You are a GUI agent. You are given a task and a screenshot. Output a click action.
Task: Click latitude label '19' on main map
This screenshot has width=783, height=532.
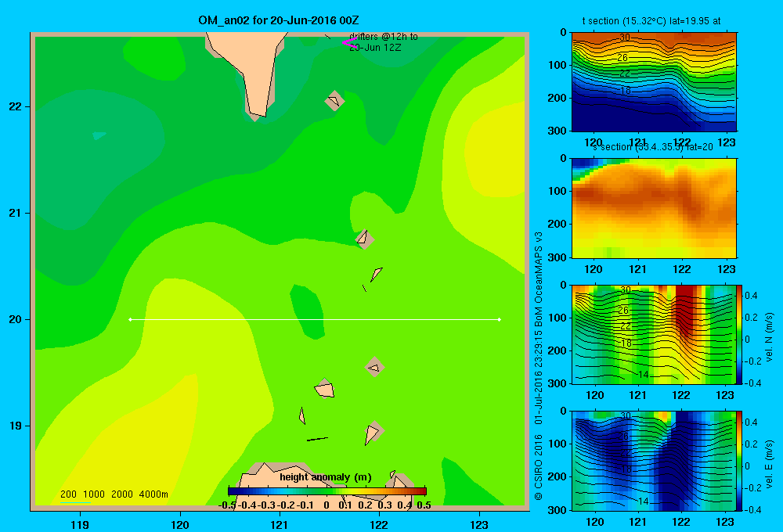[16, 426]
